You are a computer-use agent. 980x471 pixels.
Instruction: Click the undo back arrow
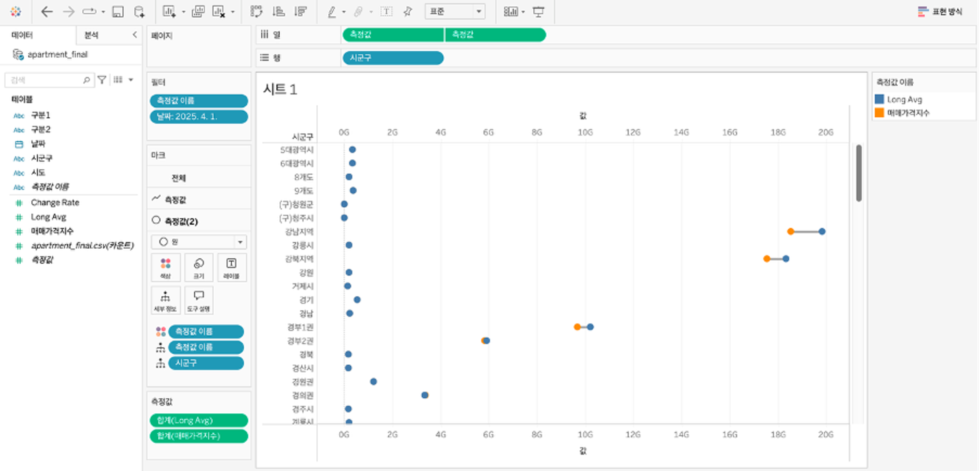click(x=47, y=12)
